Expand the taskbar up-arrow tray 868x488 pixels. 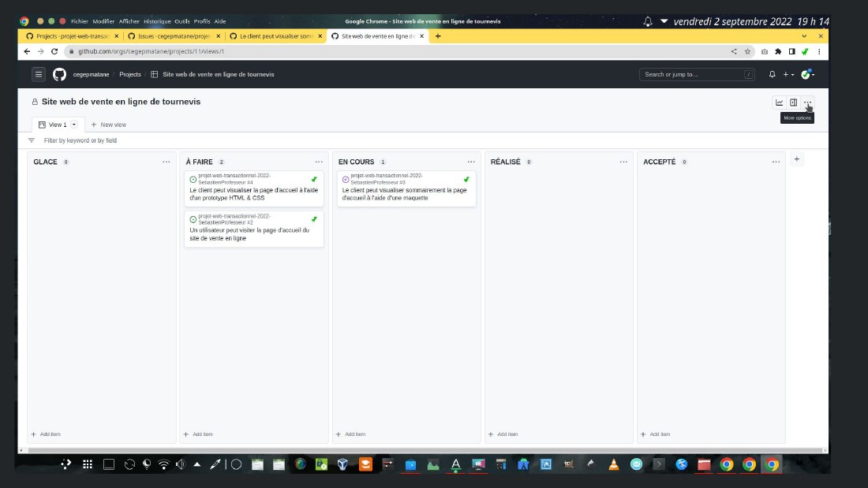pos(197,464)
